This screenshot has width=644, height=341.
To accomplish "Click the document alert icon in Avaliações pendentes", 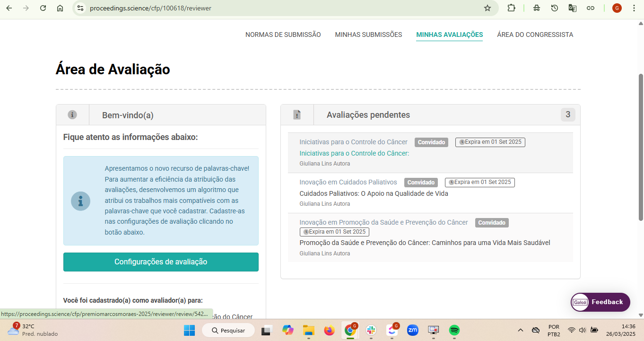I will coord(297,115).
